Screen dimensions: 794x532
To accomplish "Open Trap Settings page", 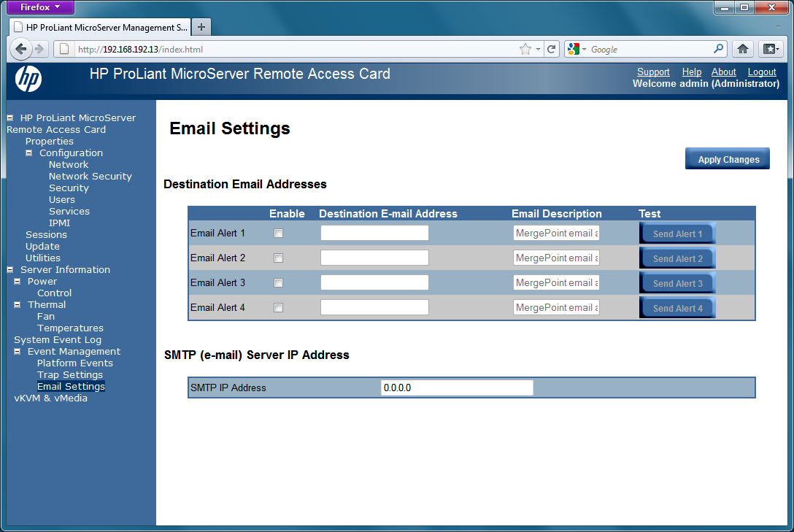I will click(x=70, y=374).
